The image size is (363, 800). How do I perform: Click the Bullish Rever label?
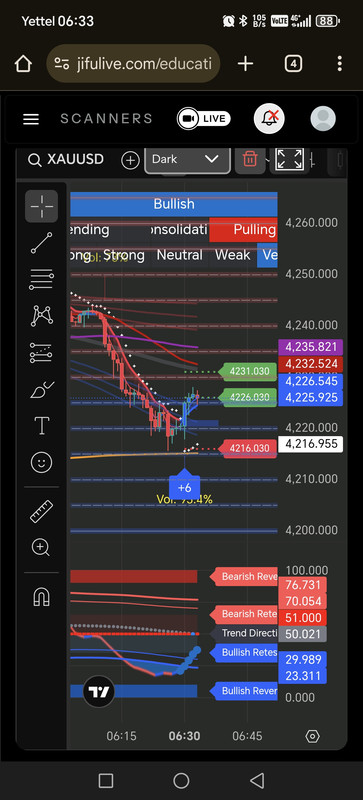click(x=244, y=691)
